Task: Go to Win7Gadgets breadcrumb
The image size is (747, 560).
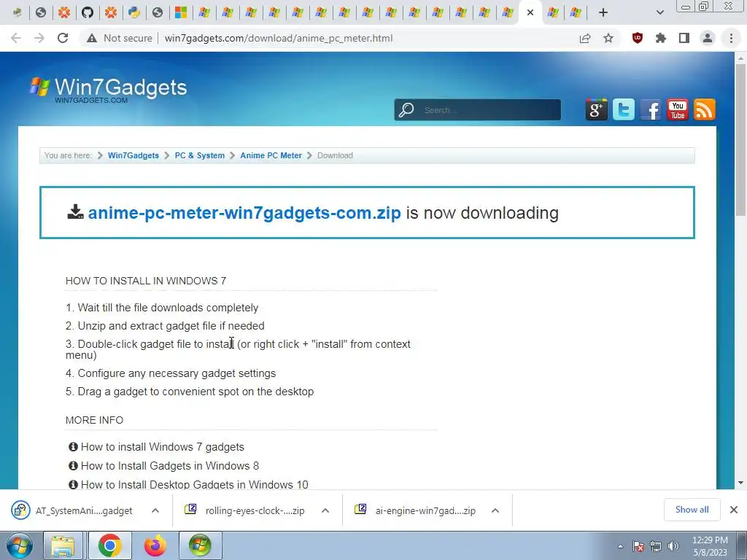Action: (x=133, y=156)
